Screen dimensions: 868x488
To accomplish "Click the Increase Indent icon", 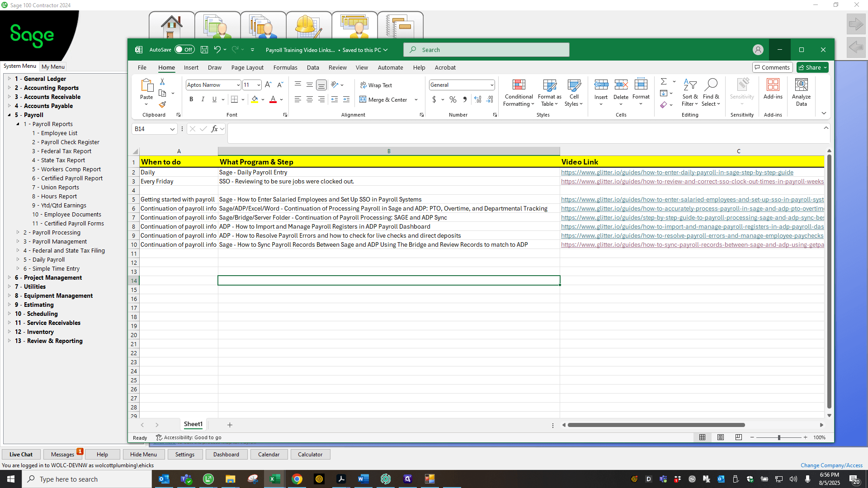I will 346,99.
